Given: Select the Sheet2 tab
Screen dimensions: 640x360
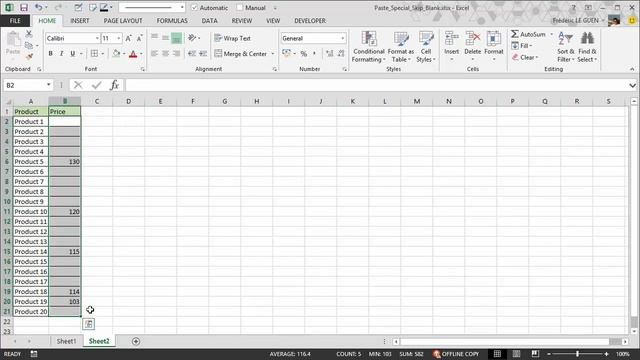Looking at the screenshot, I should coord(99,341).
